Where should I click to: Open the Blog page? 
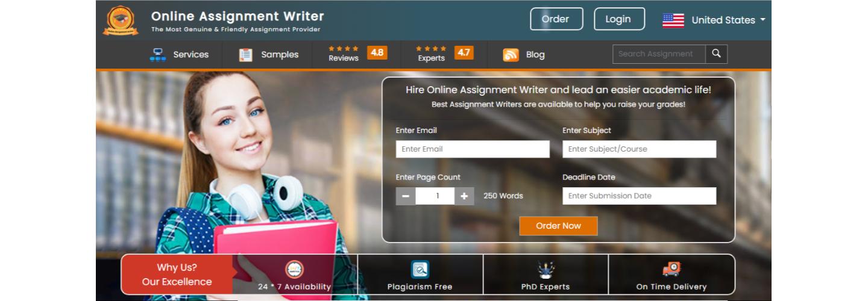(535, 55)
